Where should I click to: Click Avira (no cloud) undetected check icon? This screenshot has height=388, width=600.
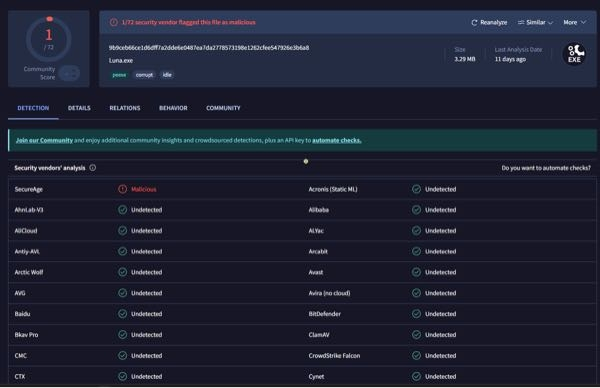(x=416, y=293)
